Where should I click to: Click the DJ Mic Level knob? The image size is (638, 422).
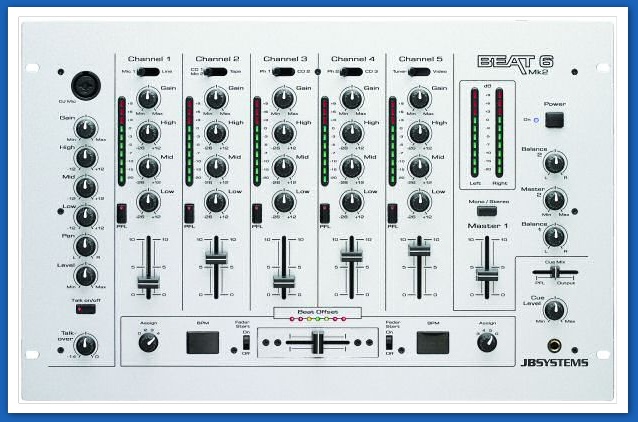(x=86, y=276)
